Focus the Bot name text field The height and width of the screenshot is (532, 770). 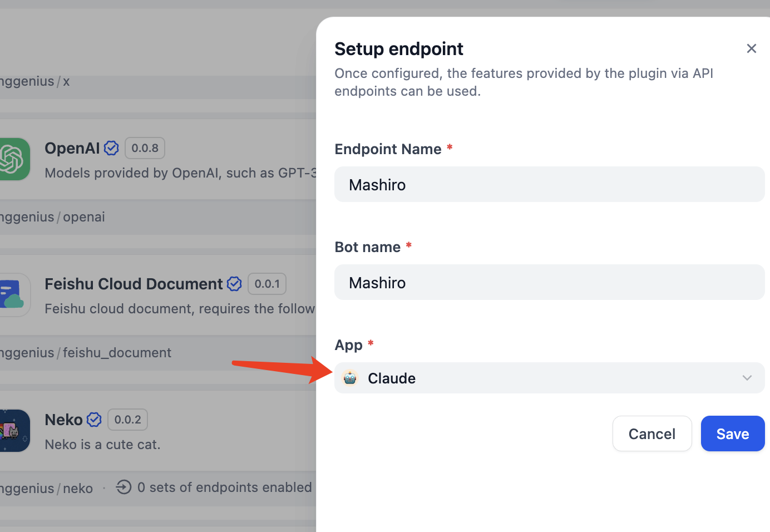(549, 283)
